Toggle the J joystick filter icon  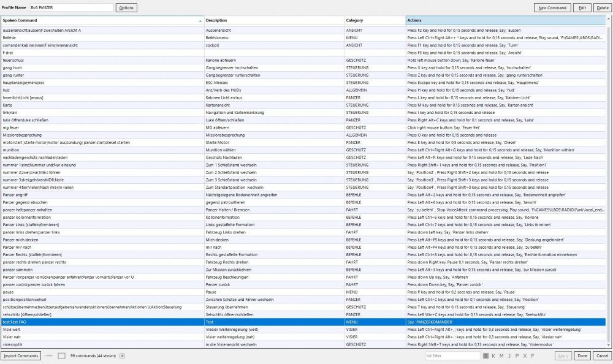click(509, 355)
